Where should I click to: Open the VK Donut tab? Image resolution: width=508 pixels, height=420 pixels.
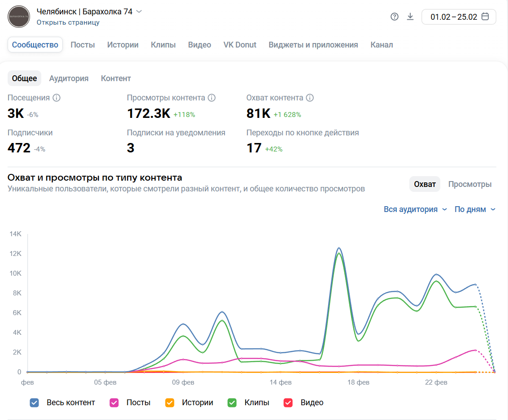click(240, 45)
